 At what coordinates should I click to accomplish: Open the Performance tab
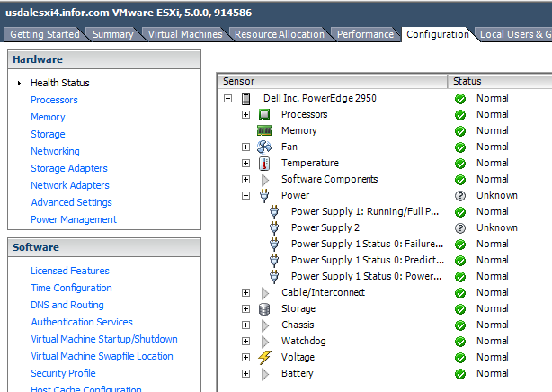[x=365, y=34]
